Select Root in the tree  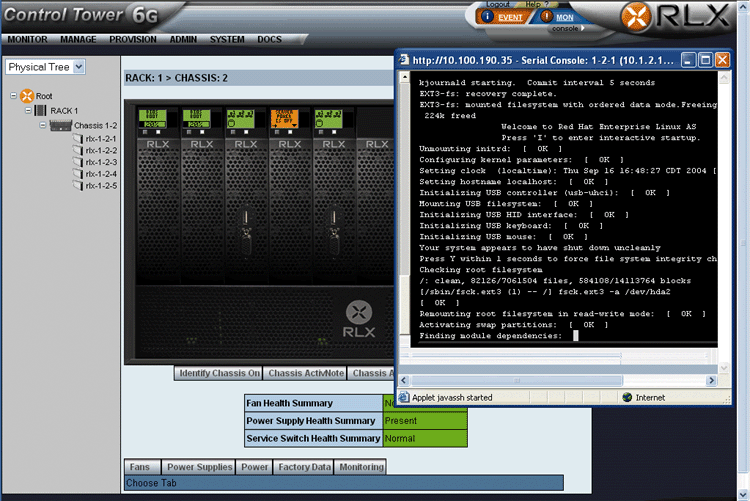click(44, 96)
